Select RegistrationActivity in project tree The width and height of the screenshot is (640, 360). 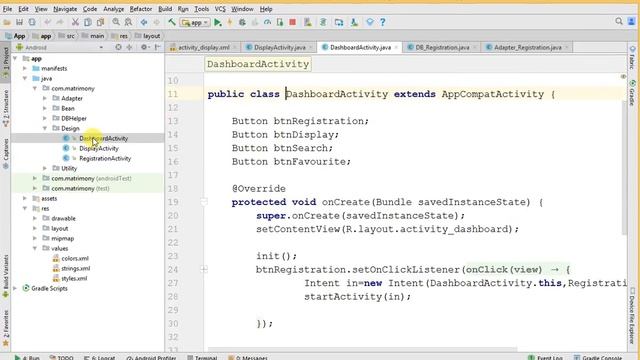[x=105, y=158]
